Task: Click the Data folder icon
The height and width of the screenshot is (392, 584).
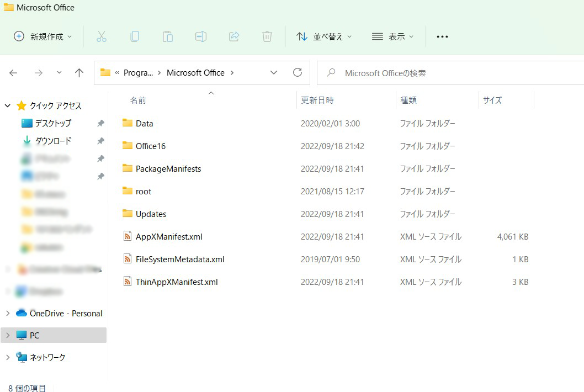Action: [128, 123]
